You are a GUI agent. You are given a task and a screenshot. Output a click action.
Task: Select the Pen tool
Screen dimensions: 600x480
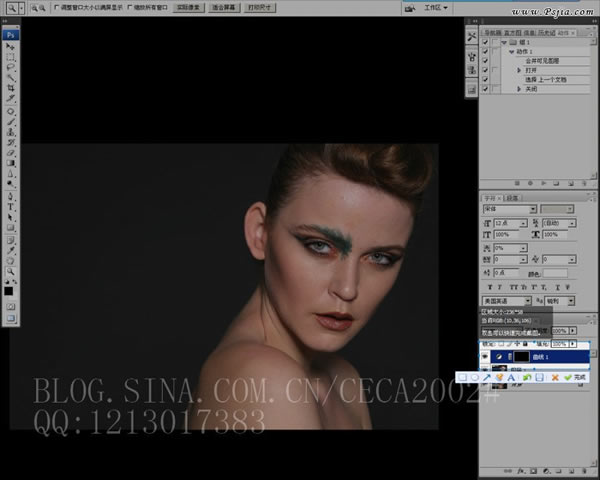(x=10, y=197)
